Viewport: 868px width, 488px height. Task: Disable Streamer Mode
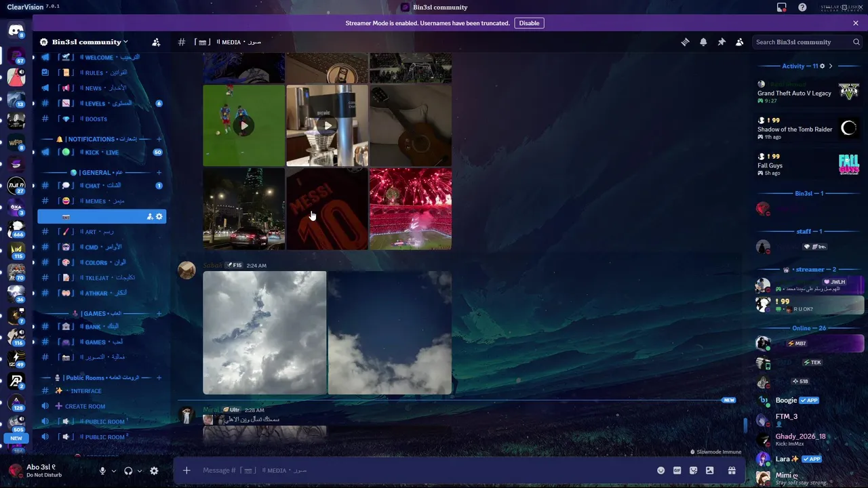tap(529, 23)
